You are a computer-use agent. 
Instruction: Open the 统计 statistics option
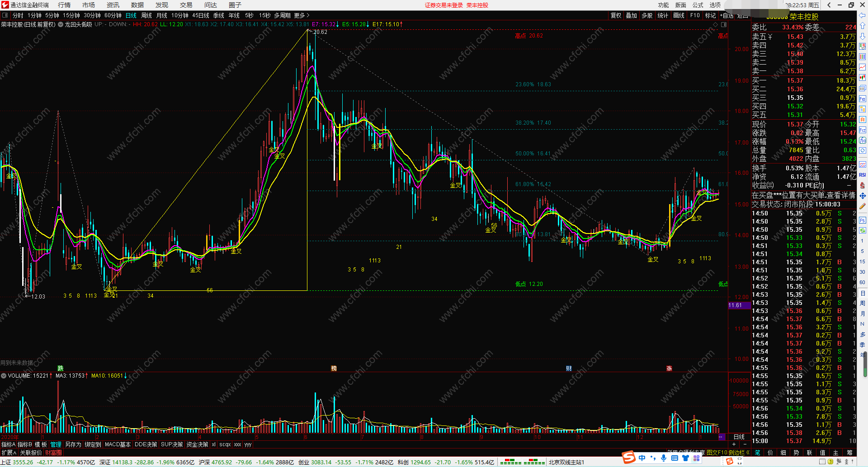pyautogui.click(x=663, y=15)
